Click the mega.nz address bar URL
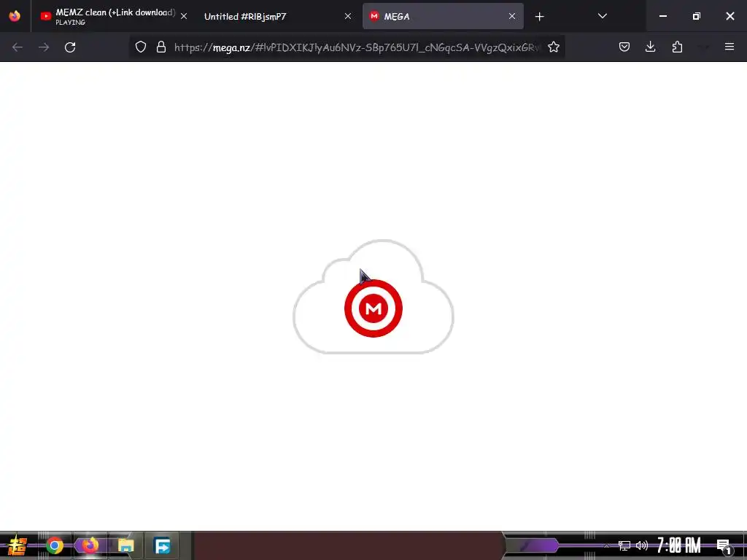This screenshot has height=560, width=747. tap(357, 47)
